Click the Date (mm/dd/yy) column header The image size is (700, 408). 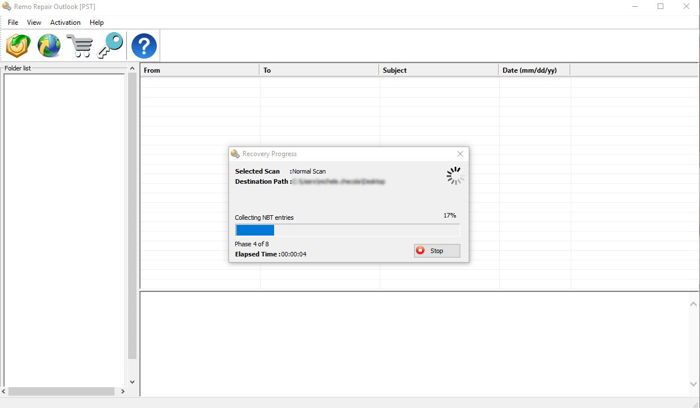tap(534, 70)
